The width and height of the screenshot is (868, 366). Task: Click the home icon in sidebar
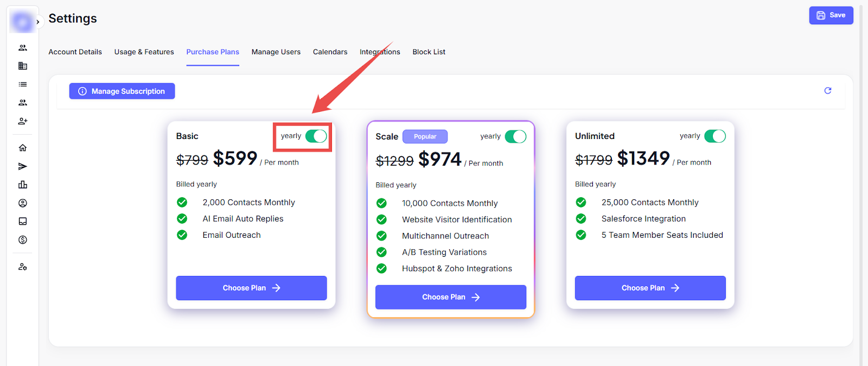pos(23,148)
